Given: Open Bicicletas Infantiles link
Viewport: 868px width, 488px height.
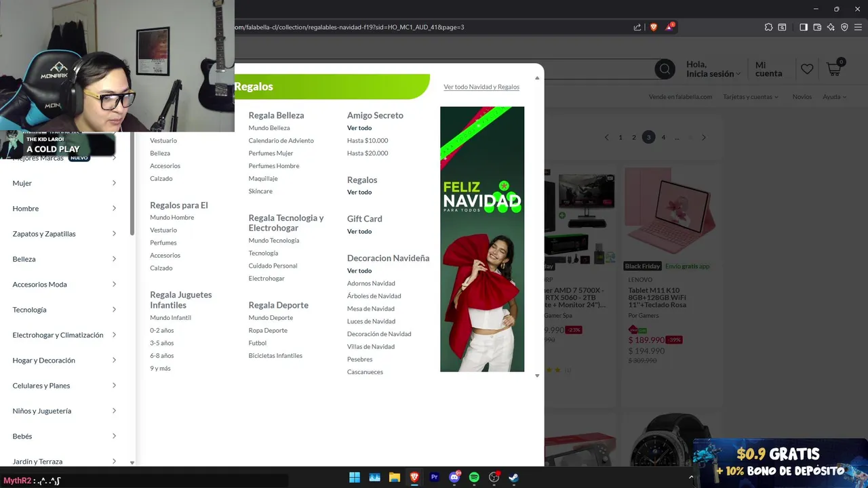Looking at the screenshot, I should (x=275, y=356).
